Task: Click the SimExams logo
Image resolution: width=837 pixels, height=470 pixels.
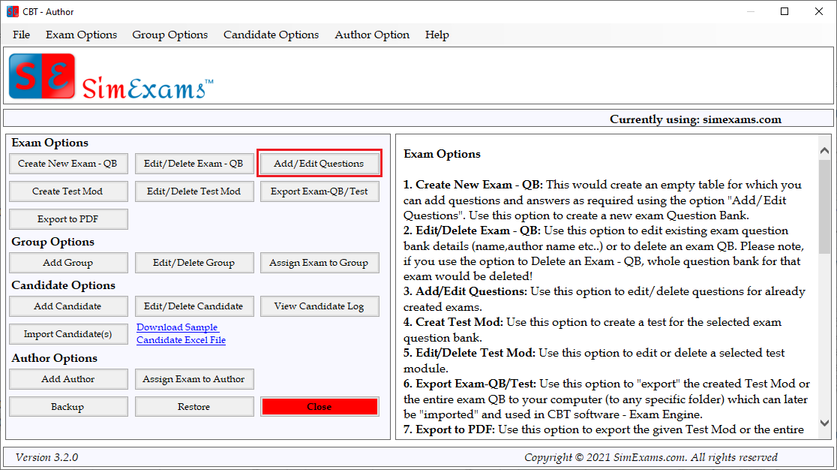Action: pos(111,77)
